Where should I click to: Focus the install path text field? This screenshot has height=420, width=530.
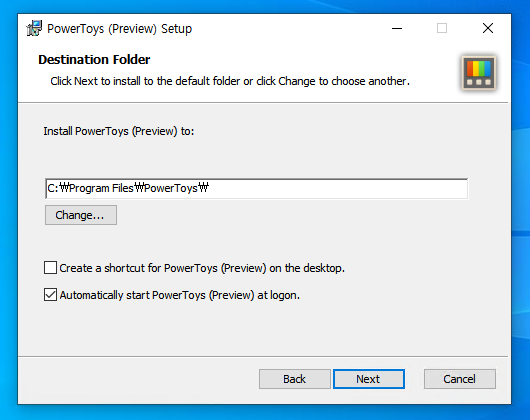click(x=257, y=189)
